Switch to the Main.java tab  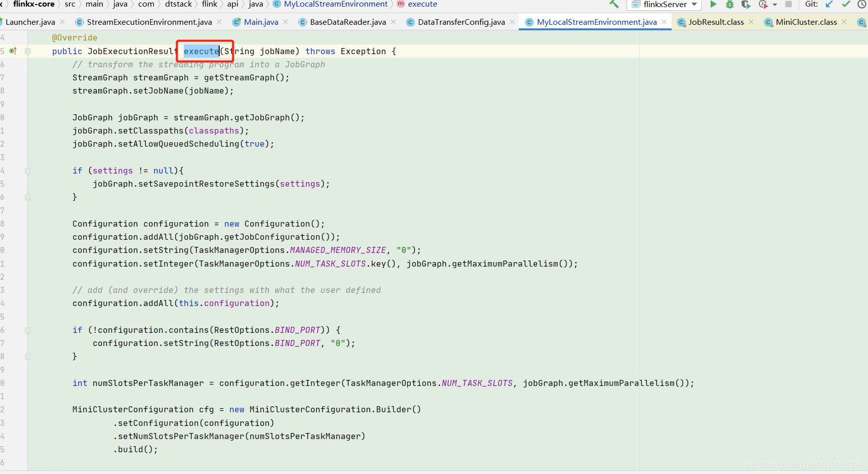[261, 22]
